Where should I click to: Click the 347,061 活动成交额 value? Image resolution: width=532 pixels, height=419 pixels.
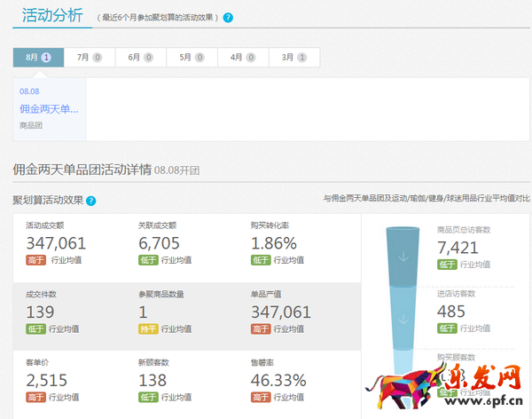coord(56,243)
